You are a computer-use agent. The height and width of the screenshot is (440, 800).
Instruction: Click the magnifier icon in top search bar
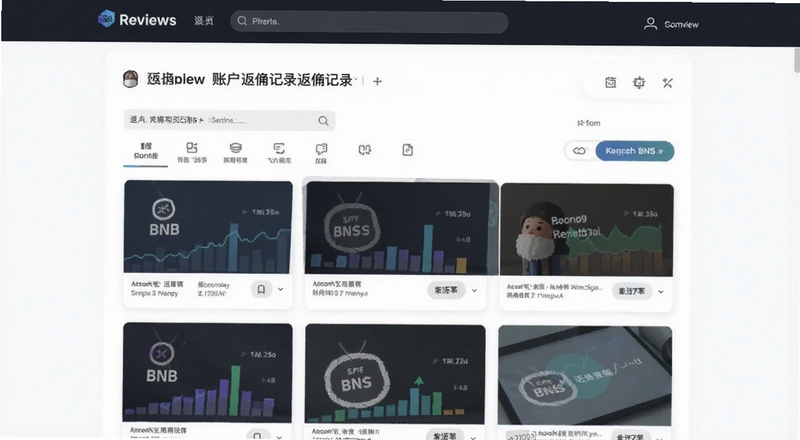[x=242, y=21]
